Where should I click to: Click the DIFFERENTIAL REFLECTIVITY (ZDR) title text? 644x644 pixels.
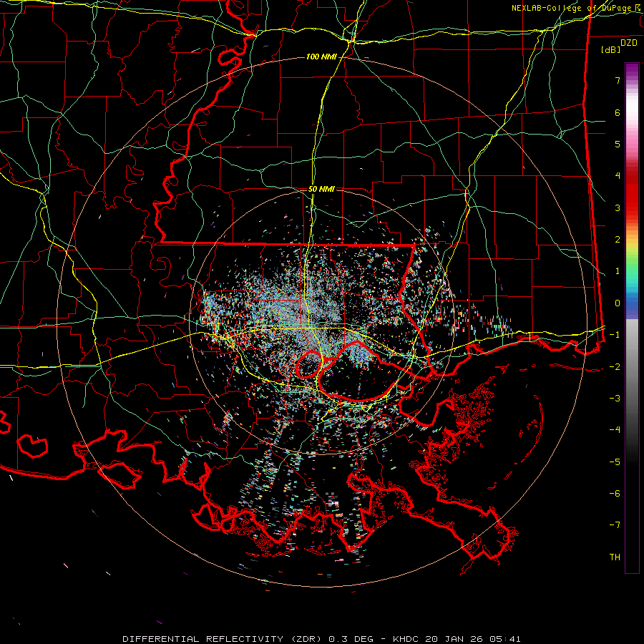pos(223,639)
